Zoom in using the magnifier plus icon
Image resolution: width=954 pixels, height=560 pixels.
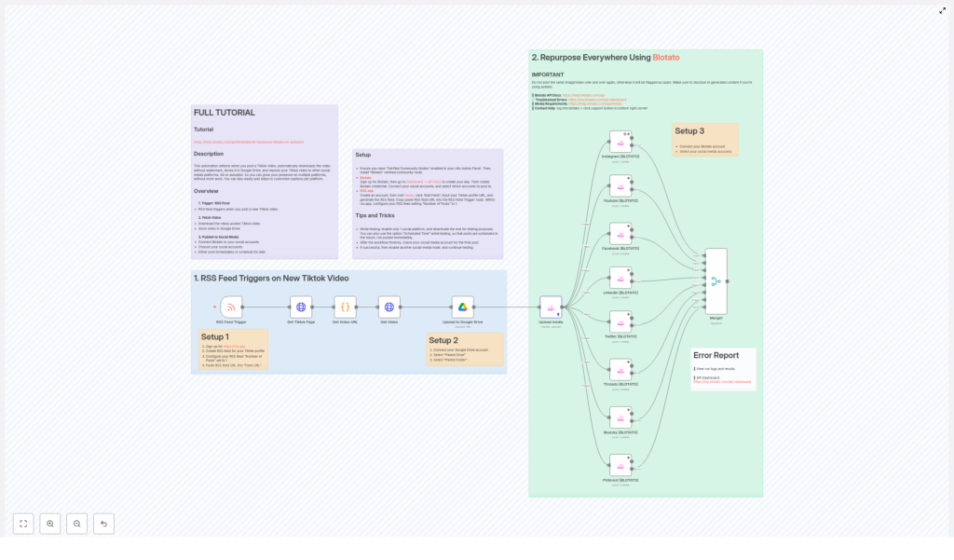50,524
